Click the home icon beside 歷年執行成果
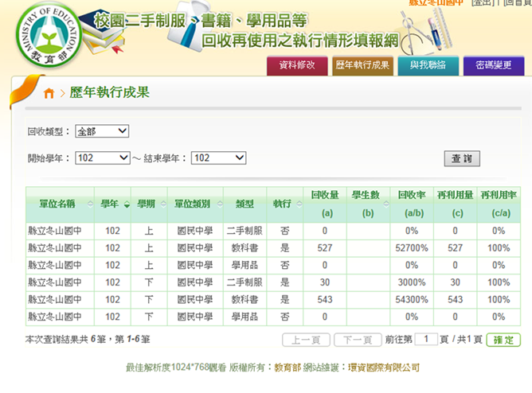The width and height of the screenshot is (532, 393). 49,94
